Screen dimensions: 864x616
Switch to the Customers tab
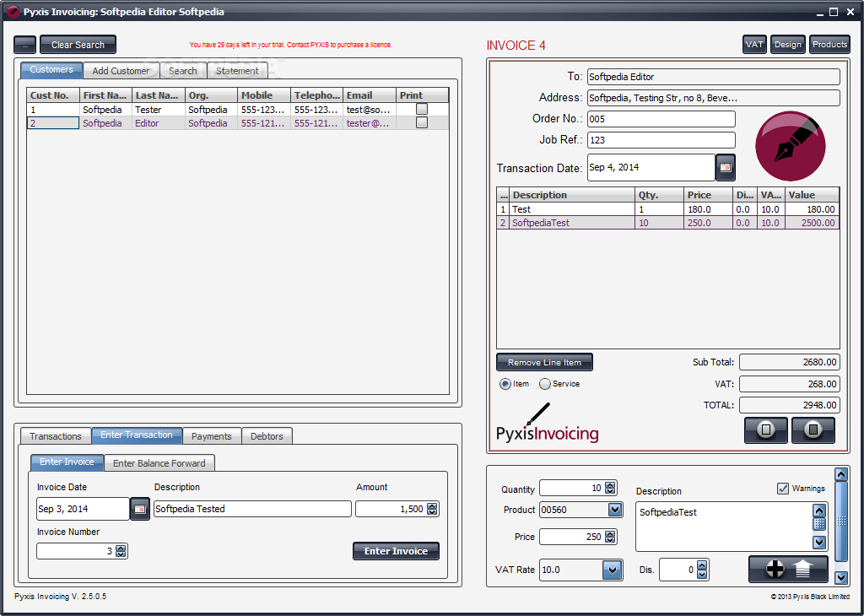(x=51, y=69)
